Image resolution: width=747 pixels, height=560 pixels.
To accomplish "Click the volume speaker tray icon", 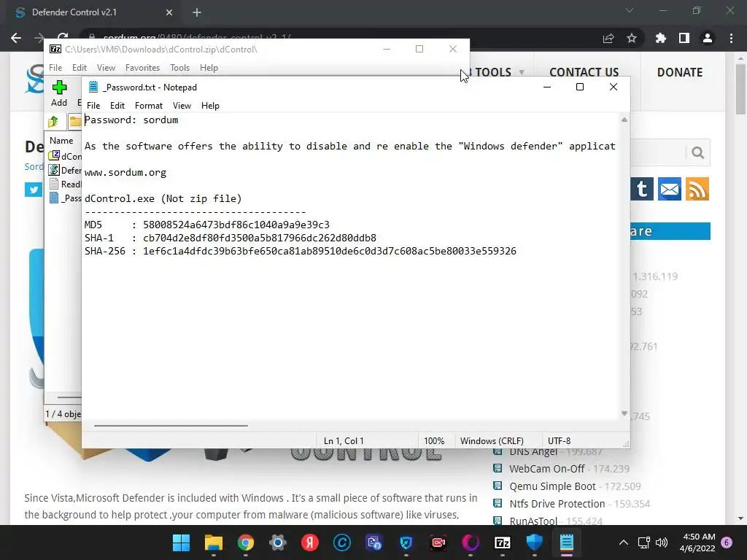I will [662, 542].
